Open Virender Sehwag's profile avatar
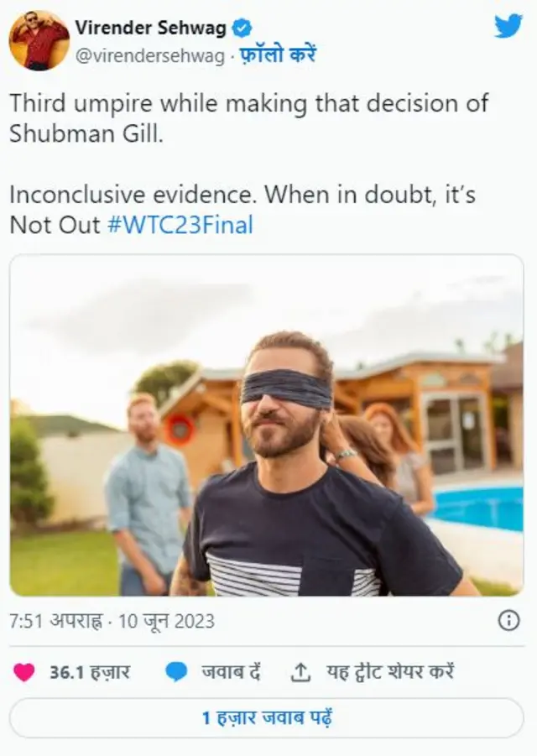The image size is (537, 756). [39, 40]
